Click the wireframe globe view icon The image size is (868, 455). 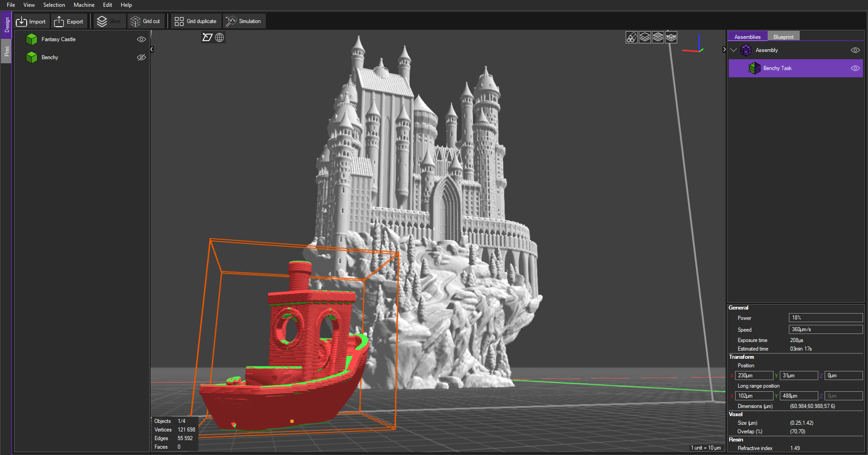point(220,38)
